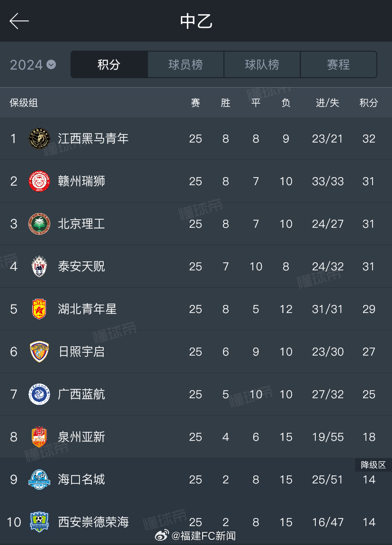
Task: Open the 西安崇德荣海 team name
Action: tap(93, 522)
